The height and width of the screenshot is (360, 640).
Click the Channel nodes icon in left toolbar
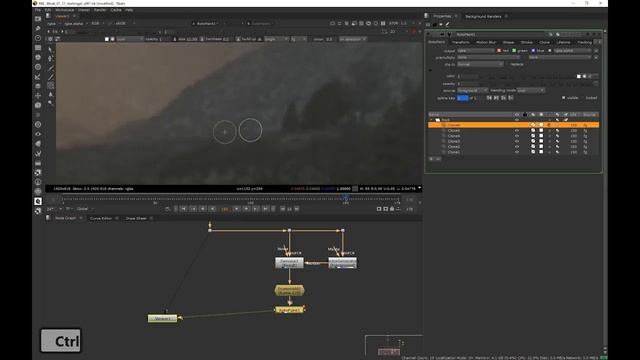point(38,48)
